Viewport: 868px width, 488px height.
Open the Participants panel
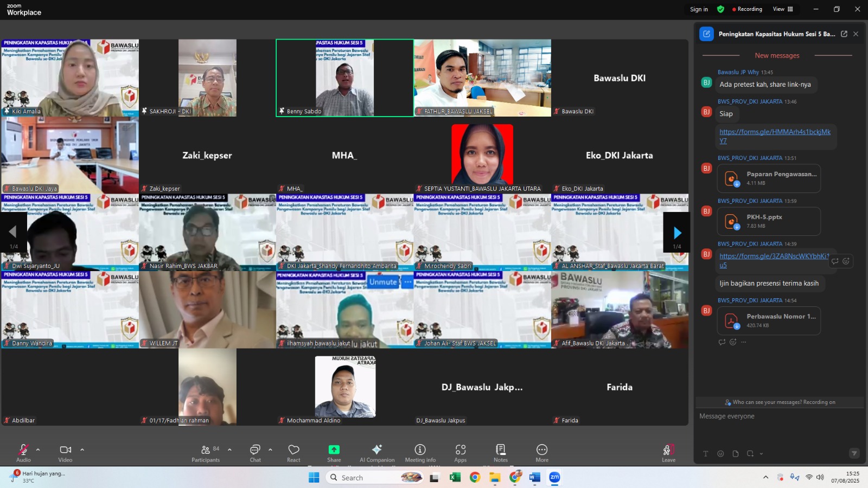tap(206, 453)
